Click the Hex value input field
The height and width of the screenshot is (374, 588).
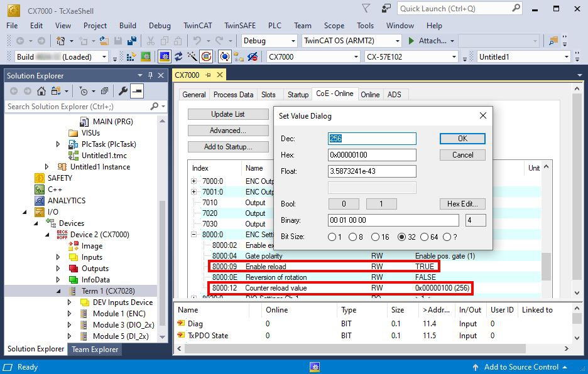coord(372,155)
